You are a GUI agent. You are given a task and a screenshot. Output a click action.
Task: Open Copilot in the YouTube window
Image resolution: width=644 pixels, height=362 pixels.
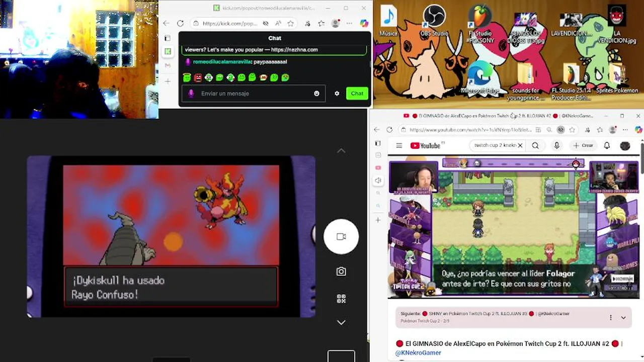pos(638,130)
